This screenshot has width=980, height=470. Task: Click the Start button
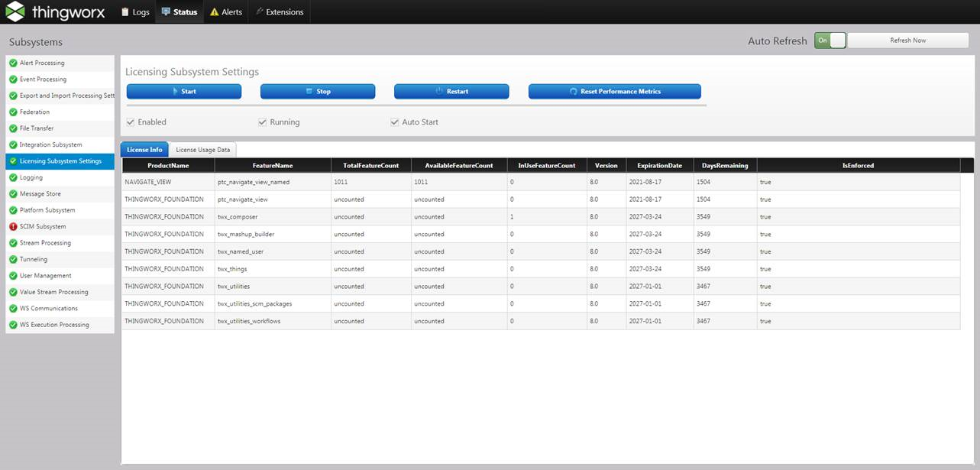click(184, 92)
